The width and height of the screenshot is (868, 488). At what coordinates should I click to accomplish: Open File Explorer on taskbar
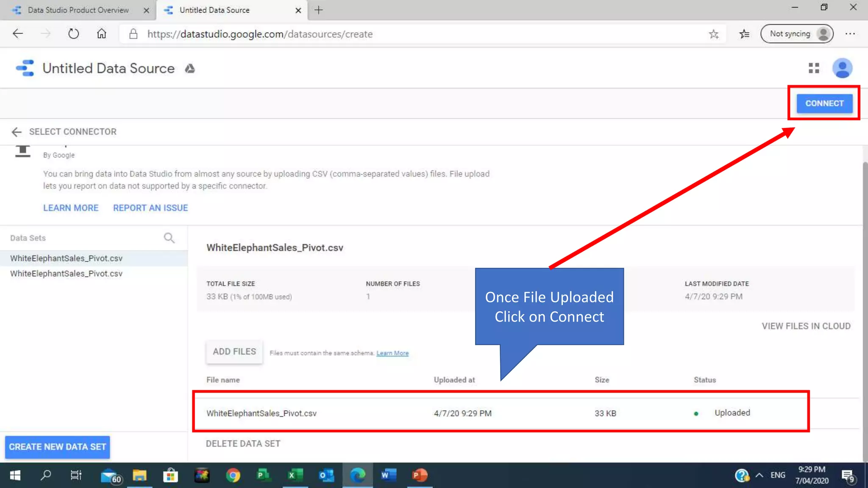pos(139,475)
